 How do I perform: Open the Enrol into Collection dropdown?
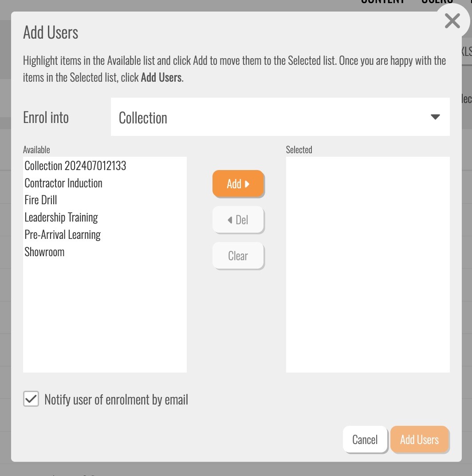tap(279, 117)
